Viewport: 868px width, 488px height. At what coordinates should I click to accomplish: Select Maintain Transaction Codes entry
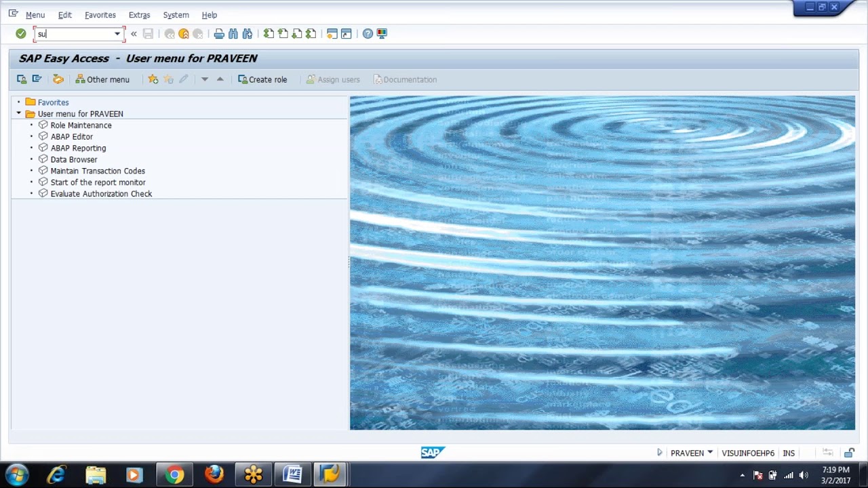pyautogui.click(x=98, y=171)
